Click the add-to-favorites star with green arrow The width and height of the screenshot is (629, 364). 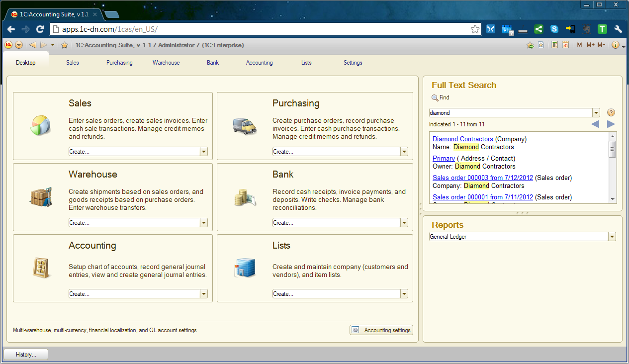pos(530,45)
